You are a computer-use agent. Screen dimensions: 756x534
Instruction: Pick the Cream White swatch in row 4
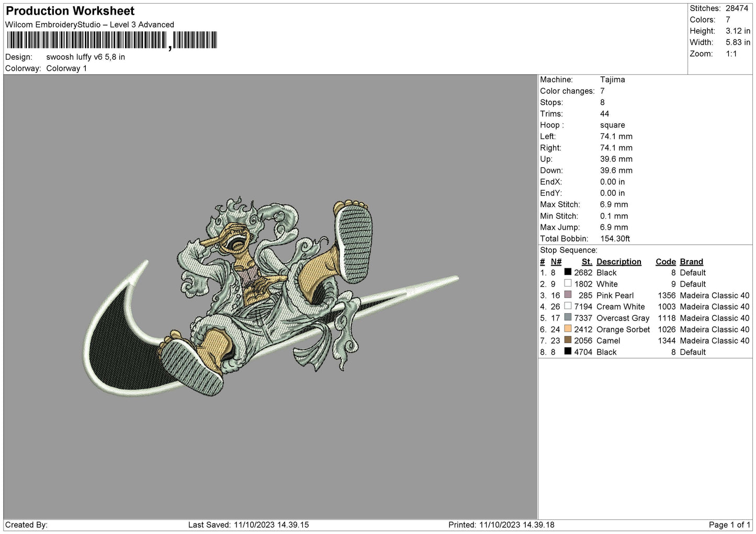click(568, 306)
